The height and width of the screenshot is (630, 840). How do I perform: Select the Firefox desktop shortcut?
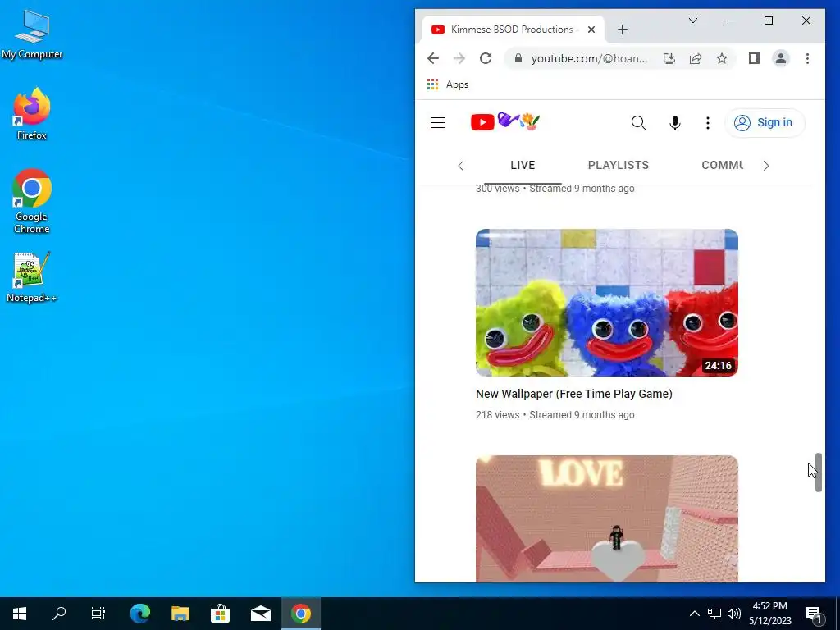pyautogui.click(x=32, y=113)
